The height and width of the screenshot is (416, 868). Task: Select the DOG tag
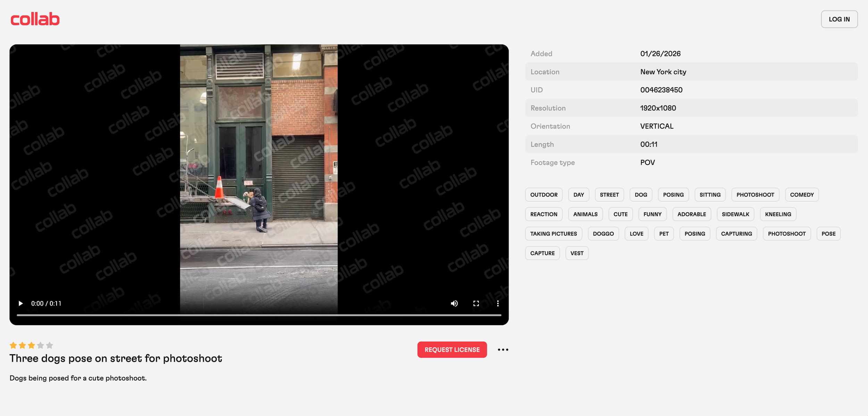click(x=641, y=195)
